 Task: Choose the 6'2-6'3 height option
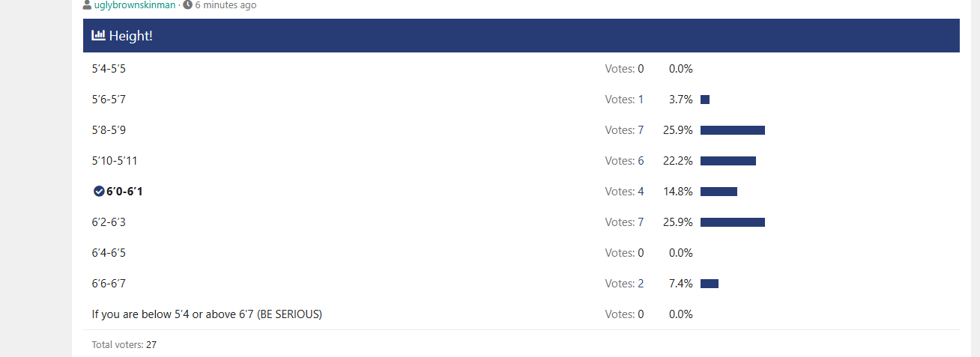[x=109, y=222]
